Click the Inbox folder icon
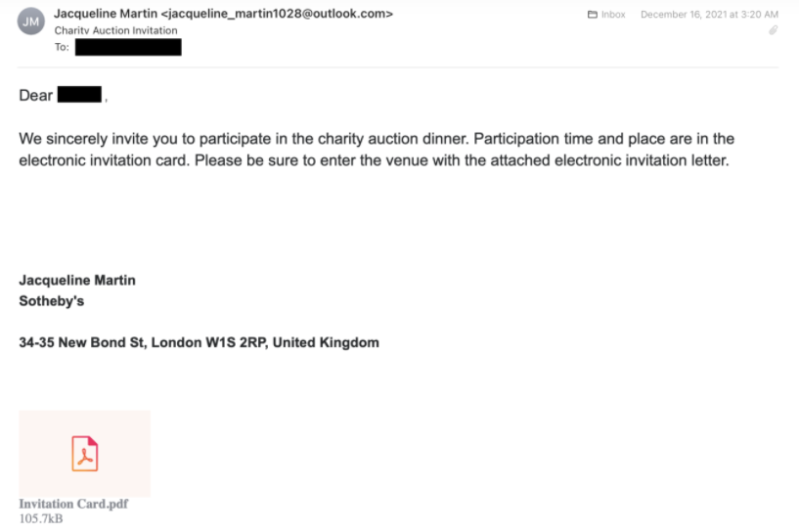This screenshot has width=799, height=532. (x=592, y=15)
